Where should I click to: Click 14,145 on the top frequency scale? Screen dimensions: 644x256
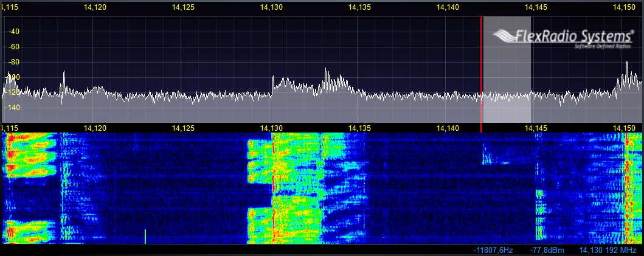(536, 7)
